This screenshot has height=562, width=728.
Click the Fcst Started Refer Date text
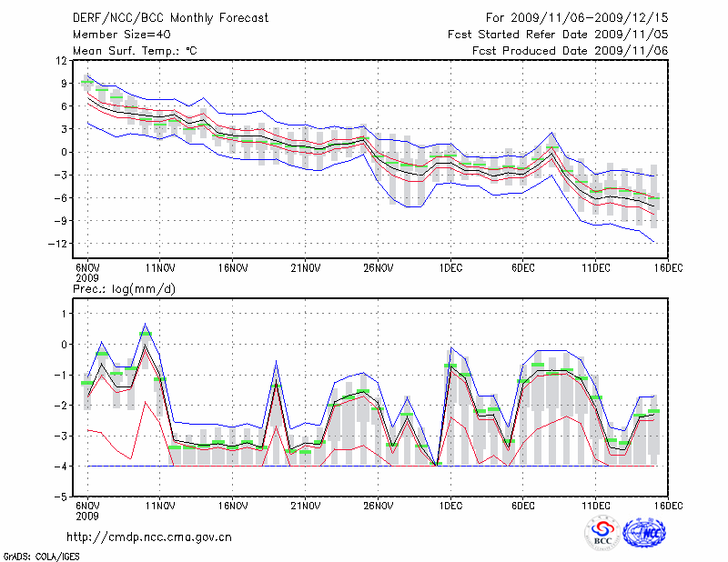pos(558,35)
